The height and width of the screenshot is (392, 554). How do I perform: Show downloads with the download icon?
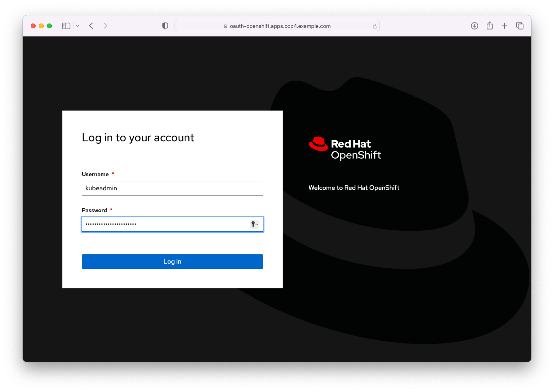tap(475, 26)
